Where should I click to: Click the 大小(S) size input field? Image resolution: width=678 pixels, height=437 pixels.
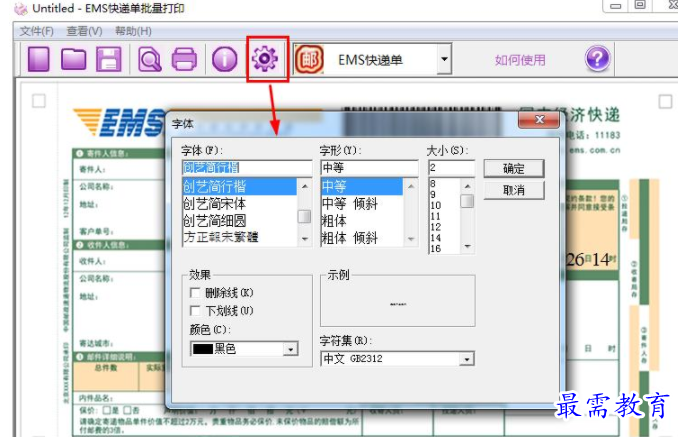[451, 167]
